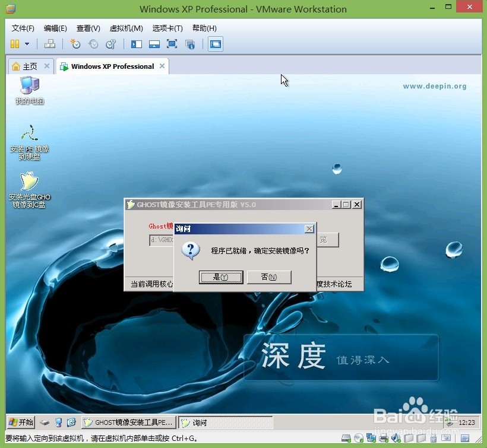This screenshot has width=487, height=448.
Task: Click the drive quick-launch icon beside 开始
Action: (x=45, y=422)
